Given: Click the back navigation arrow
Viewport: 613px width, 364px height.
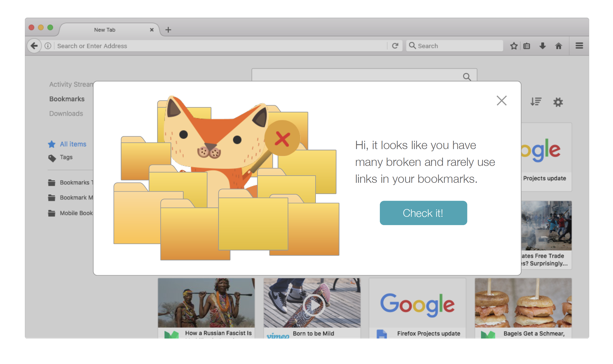Looking at the screenshot, I should [34, 46].
